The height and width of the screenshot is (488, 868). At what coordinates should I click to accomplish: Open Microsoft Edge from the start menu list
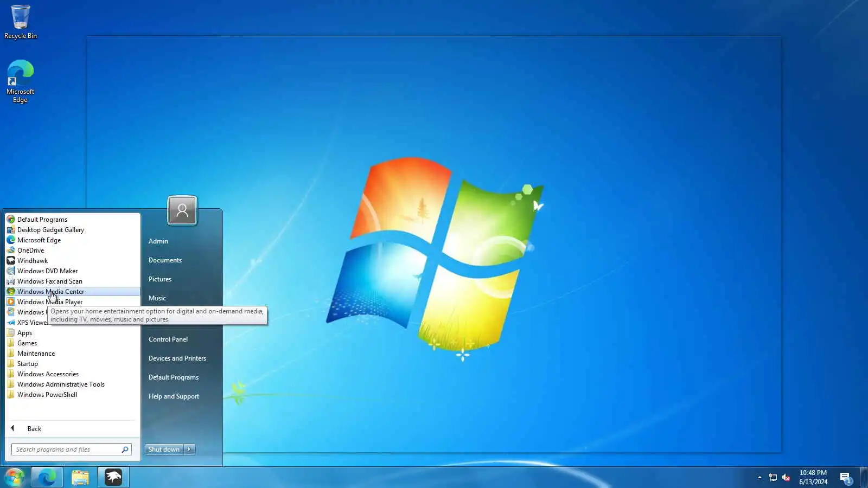(73, 240)
